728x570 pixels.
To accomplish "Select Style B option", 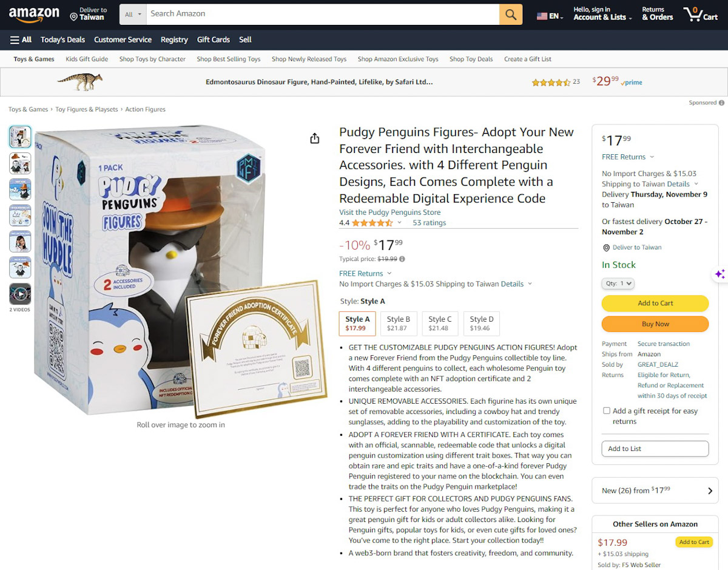I will click(x=399, y=324).
